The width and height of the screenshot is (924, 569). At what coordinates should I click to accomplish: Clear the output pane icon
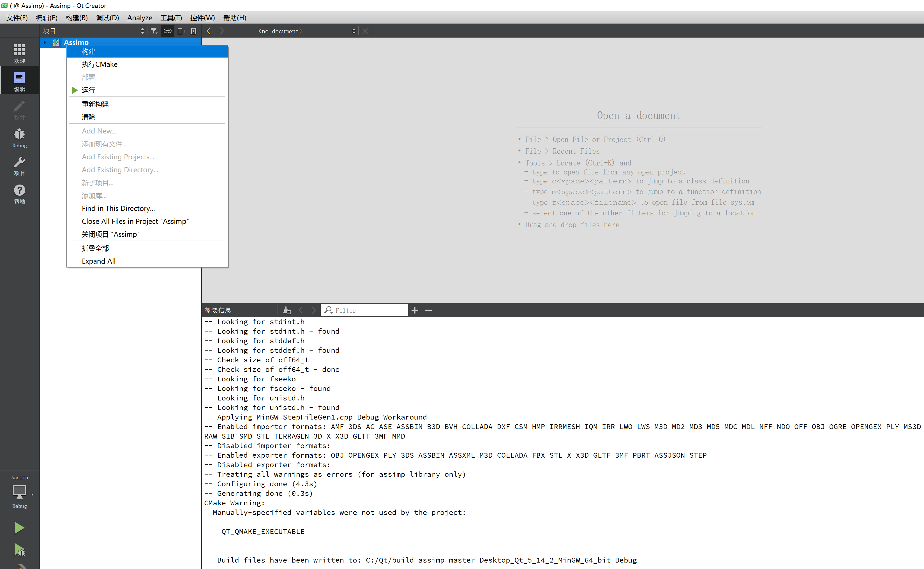pos(287,310)
